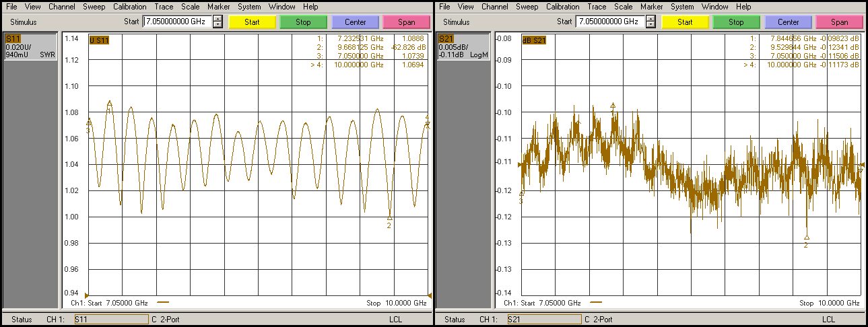Open View menu in S11 window
868x327 pixels.
[32, 7]
